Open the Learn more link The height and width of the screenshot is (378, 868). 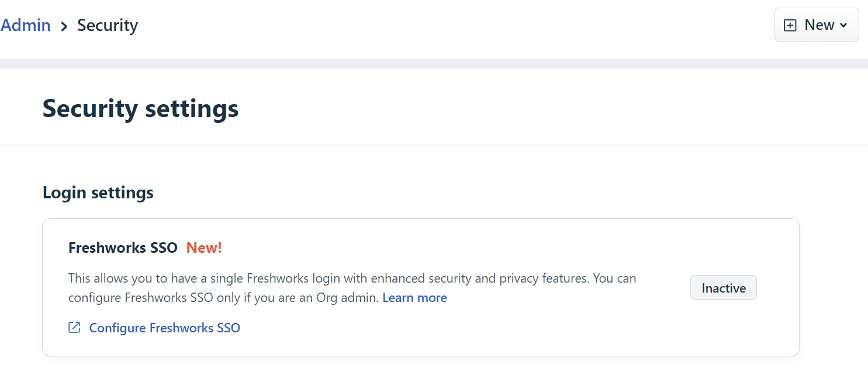pyautogui.click(x=414, y=298)
